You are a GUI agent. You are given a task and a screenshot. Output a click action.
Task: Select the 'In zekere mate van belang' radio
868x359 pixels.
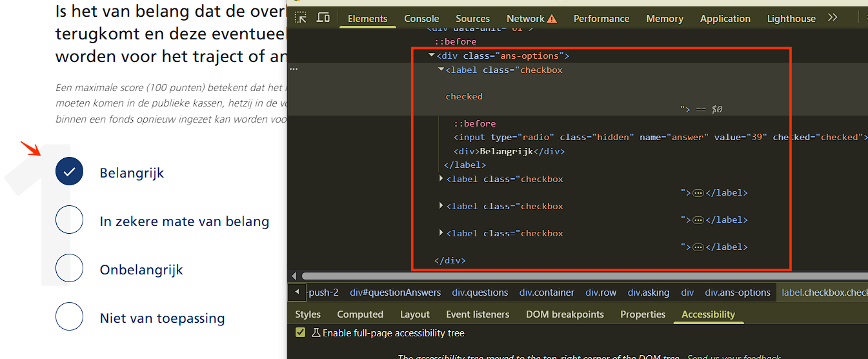[70, 221]
